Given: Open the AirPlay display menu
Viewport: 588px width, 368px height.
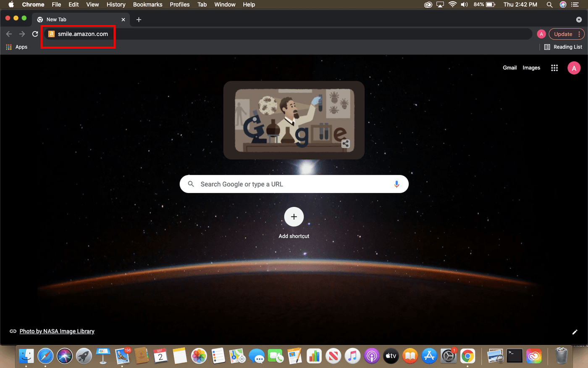Looking at the screenshot, I should point(440,5).
